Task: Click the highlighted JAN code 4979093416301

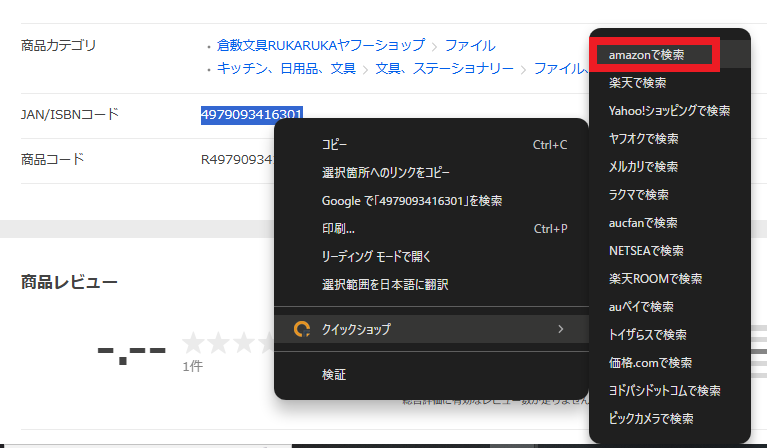Action: (252, 114)
